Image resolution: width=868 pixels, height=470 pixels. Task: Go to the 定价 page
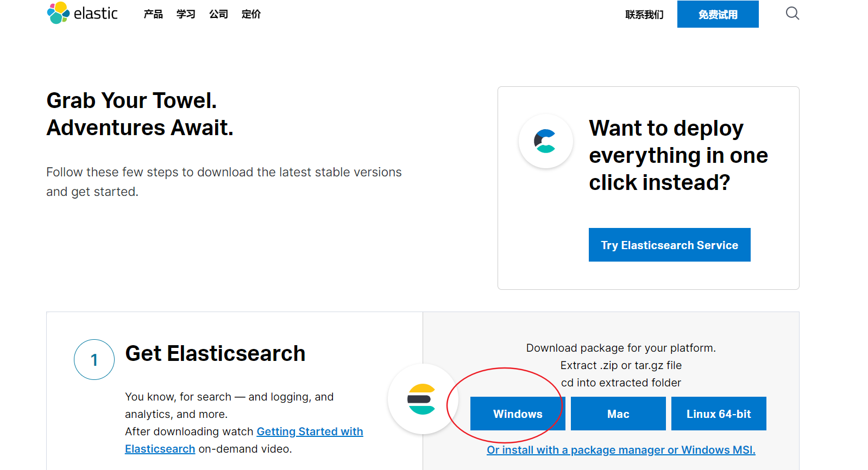coord(251,14)
